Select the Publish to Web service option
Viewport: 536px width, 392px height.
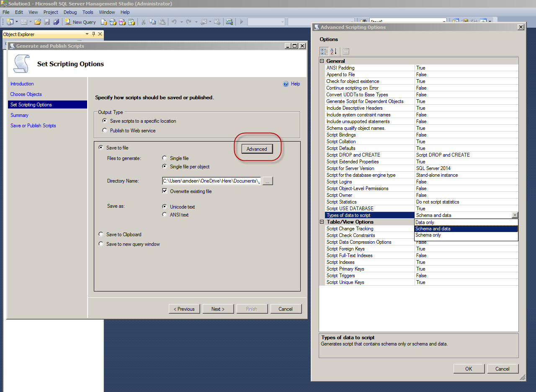tap(105, 130)
